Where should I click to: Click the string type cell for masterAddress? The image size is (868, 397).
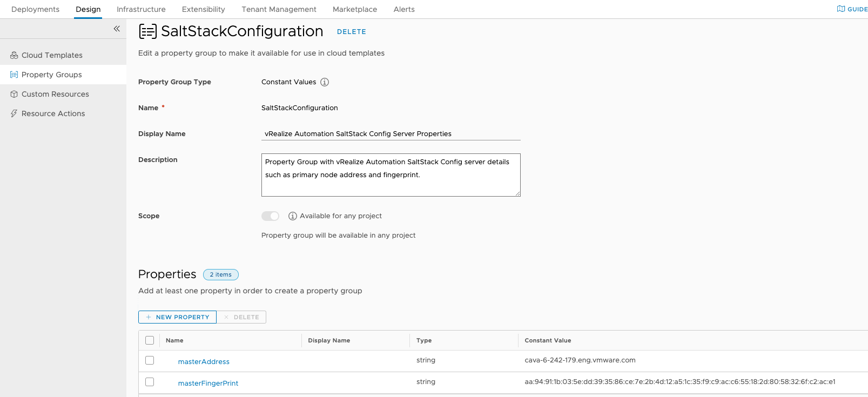coord(426,360)
